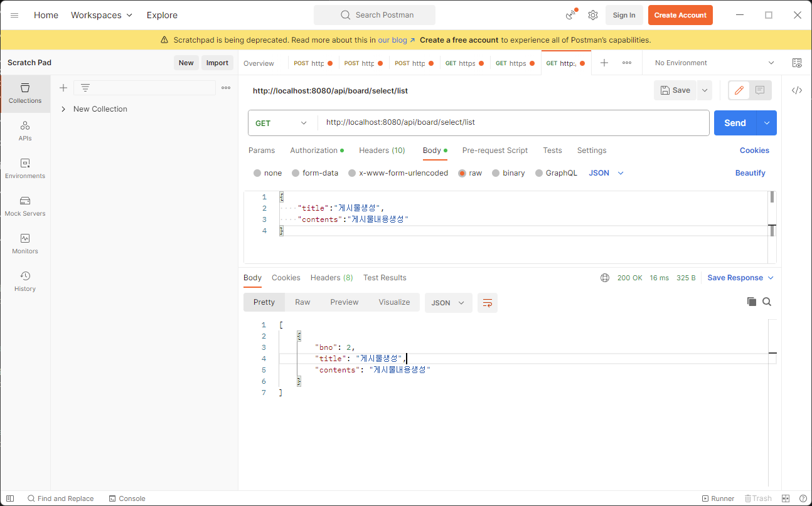Open the settings gear icon

click(592, 15)
